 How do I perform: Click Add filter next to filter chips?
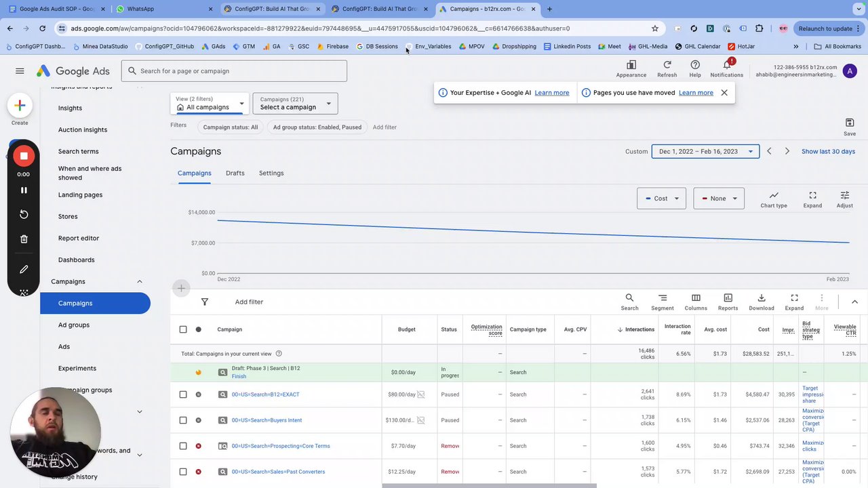click(x=384, y=127)
